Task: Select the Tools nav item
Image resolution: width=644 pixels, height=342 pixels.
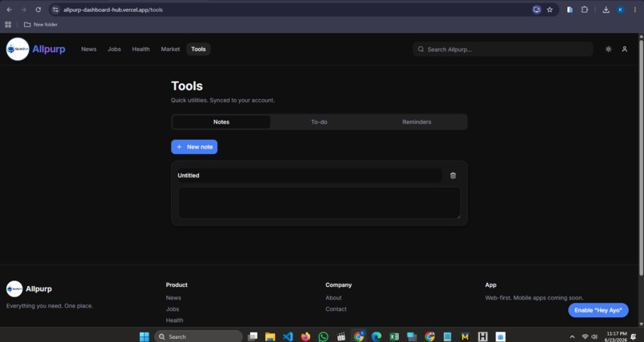Action: coord(198,50)
